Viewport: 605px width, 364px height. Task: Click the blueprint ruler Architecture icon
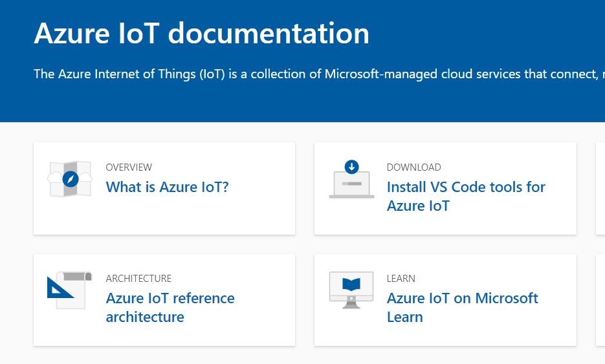click(x=70, y=290)
